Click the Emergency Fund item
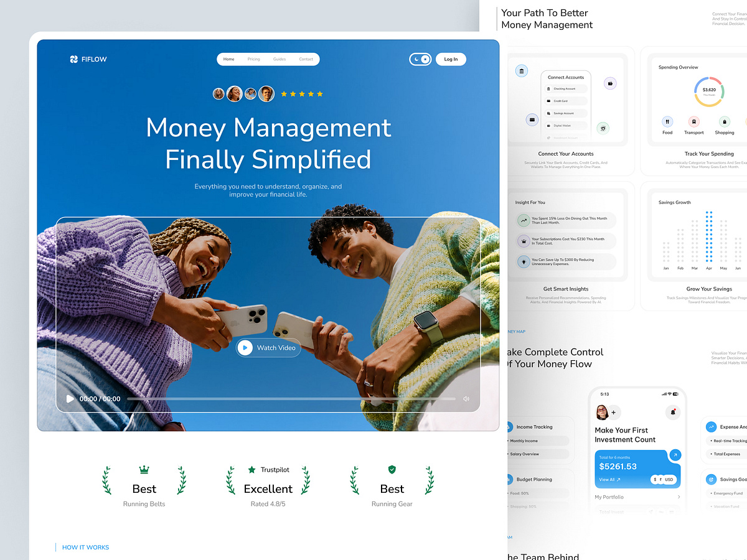This screenshot has height=560, width=747. 726,493
